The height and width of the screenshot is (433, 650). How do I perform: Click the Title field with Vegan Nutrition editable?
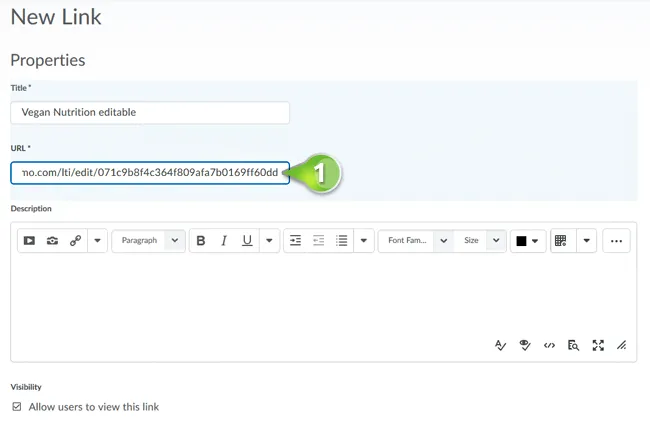pos(150,112)
